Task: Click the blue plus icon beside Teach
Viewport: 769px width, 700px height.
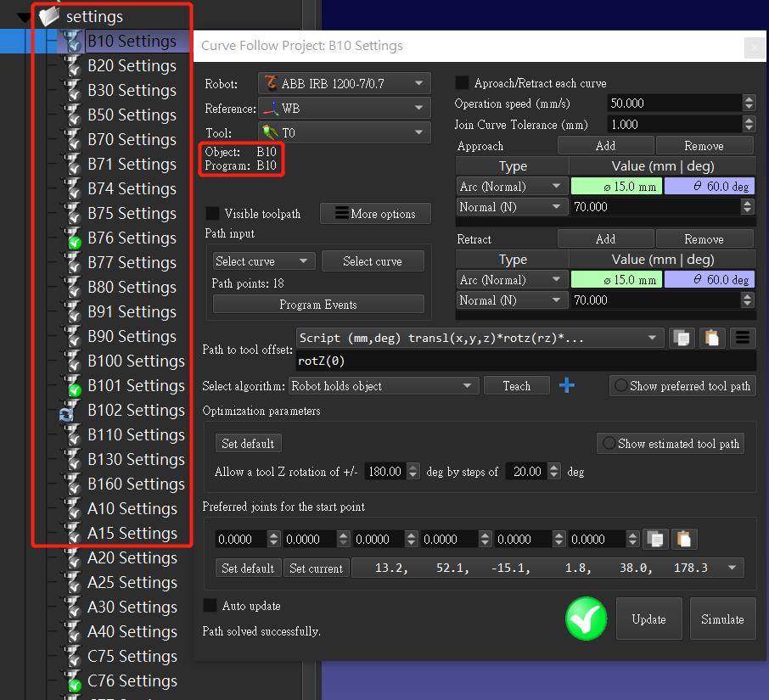Action: [x=567, y=386]
